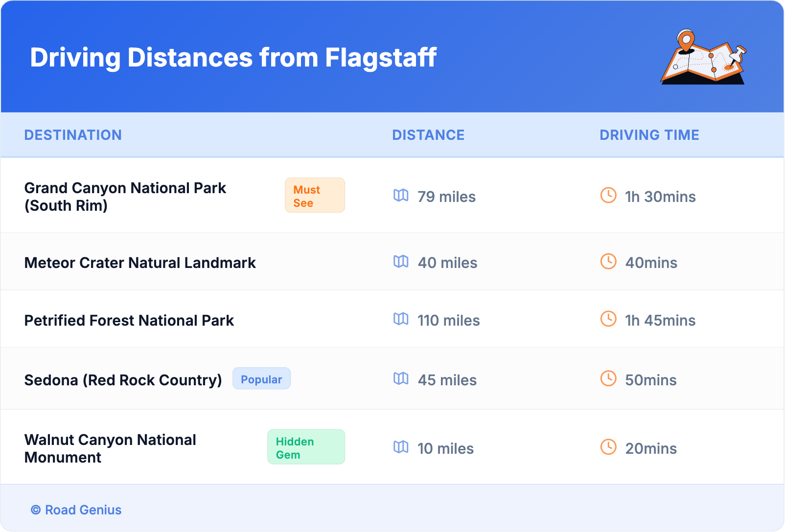The height and width of the screenshot is (532, 785).
Task: Click the clock icon beside 1h 30mins
Action: pos(608,196)
